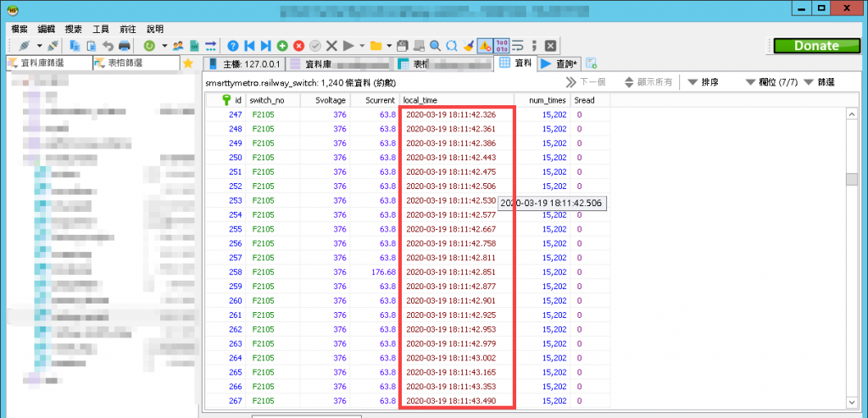
Task: Open the user manager icon
Action: pos(178,46)
